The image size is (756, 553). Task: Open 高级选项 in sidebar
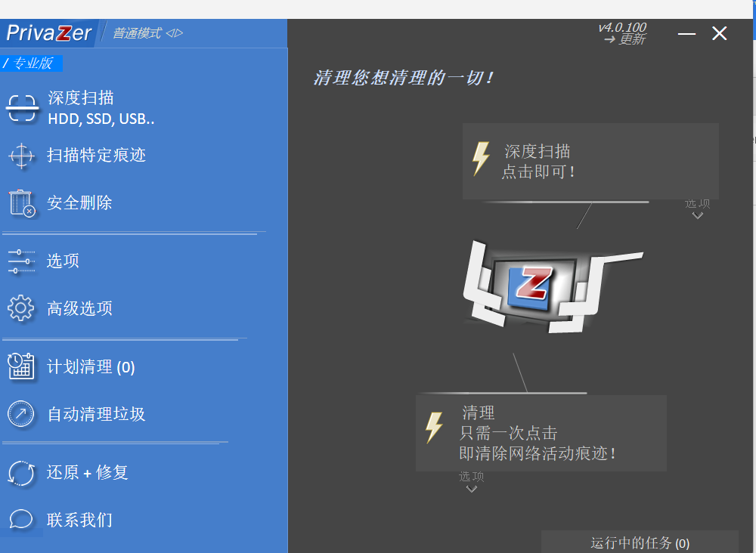[79, 308]
